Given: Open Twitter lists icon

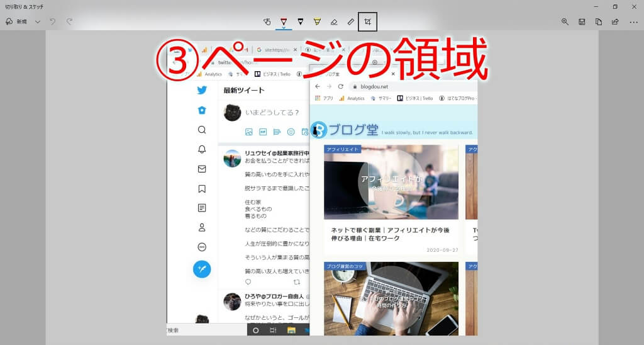Looking at the screenshot, I should click(x=202, y=208).
